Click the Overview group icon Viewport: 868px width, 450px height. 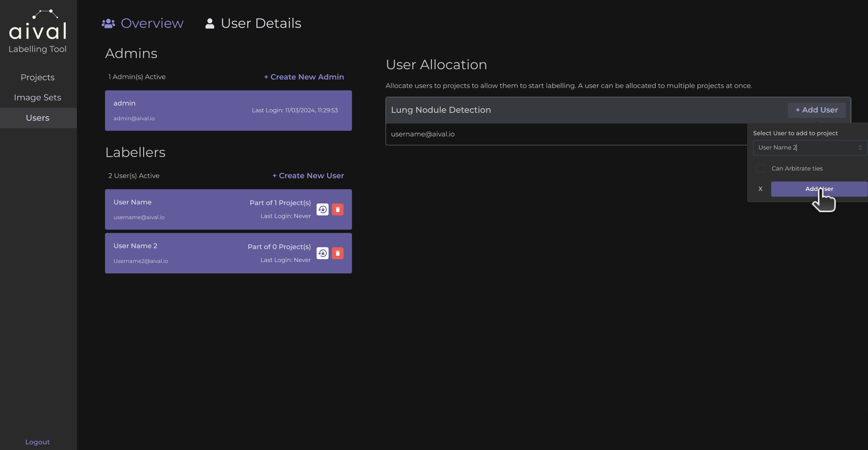coord(108,24)
